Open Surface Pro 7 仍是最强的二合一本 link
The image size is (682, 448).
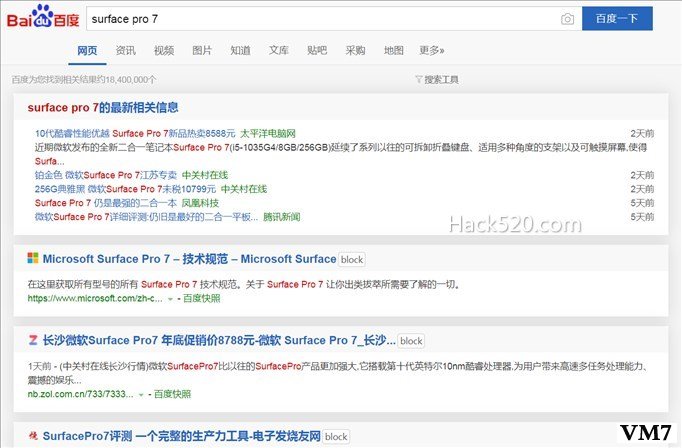[x=106, y=203]
